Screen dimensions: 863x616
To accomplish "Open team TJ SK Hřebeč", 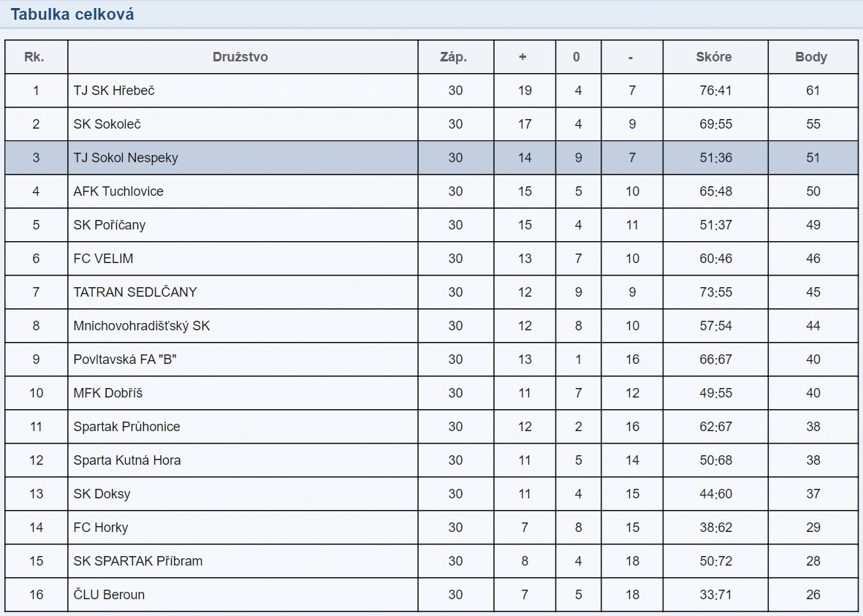I will [114, 91].
